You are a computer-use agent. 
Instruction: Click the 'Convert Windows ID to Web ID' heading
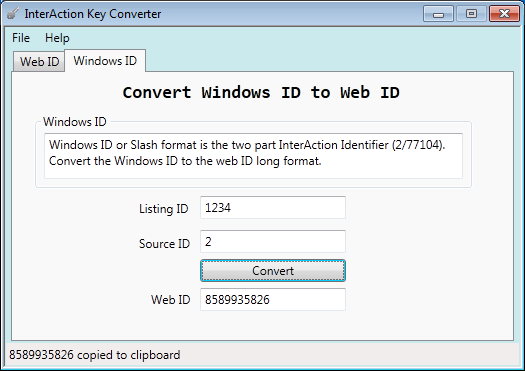pyautogui.click(x=261, y=92)
